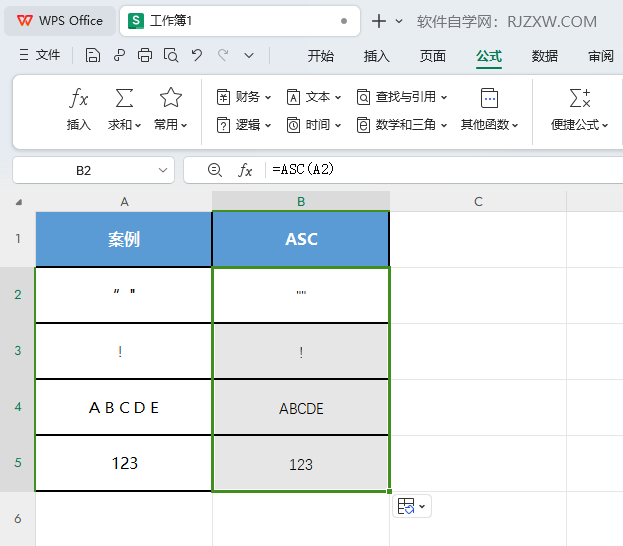Undo the last action
This screenshot has width=623, height=546.
(x=197, y=56)
